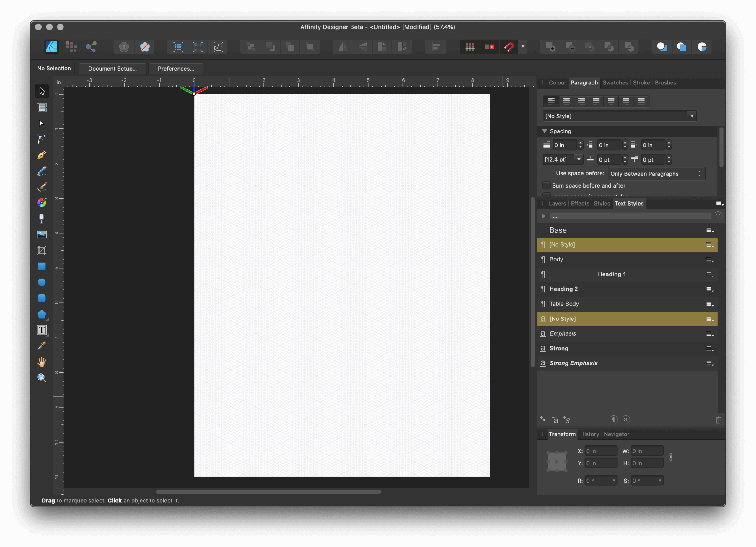Viewport: 756px width, 547px height.
Task: Switch to the Swatches tab
Action: tap(615, 83)
